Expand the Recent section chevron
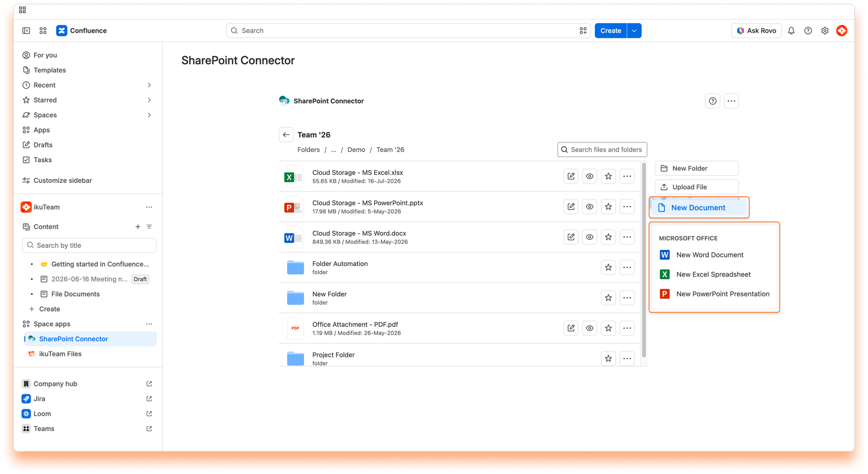The image size is (868, 474). [x=149, y=85]
